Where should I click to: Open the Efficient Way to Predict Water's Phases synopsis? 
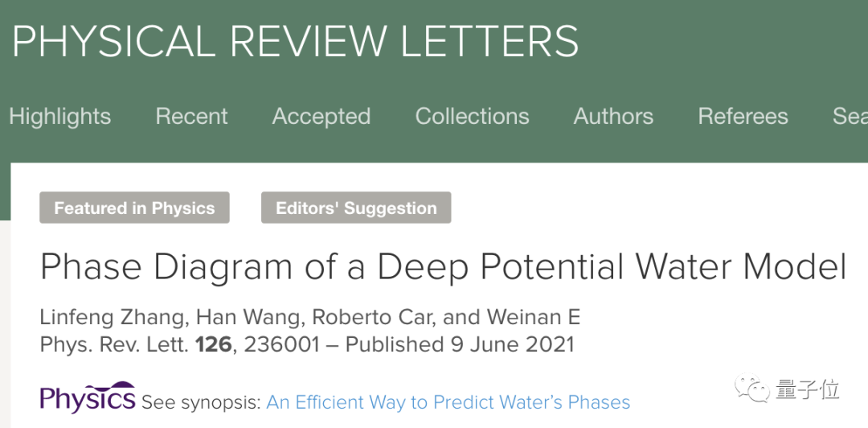coord(448,401)
